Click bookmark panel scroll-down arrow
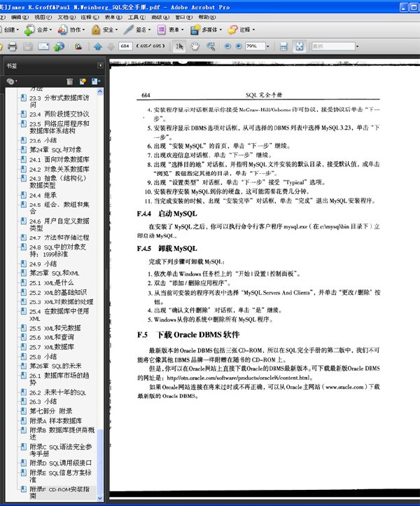The image size is (420, 506). 100,498
